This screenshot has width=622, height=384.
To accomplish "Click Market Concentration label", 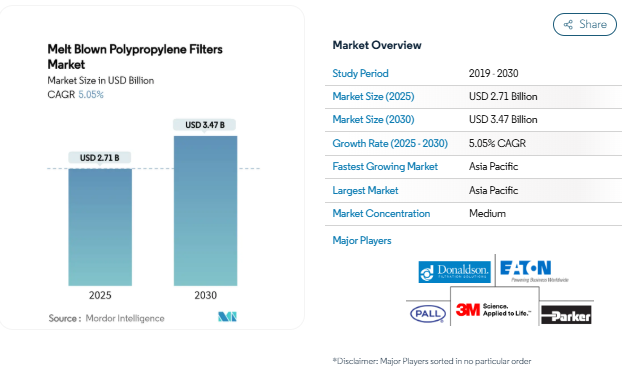I will (381, 213).
